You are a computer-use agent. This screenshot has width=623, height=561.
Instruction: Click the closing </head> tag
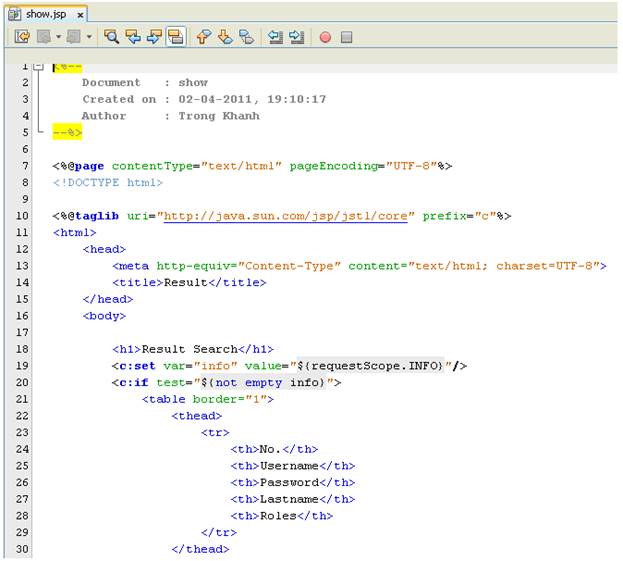[108, 300]
